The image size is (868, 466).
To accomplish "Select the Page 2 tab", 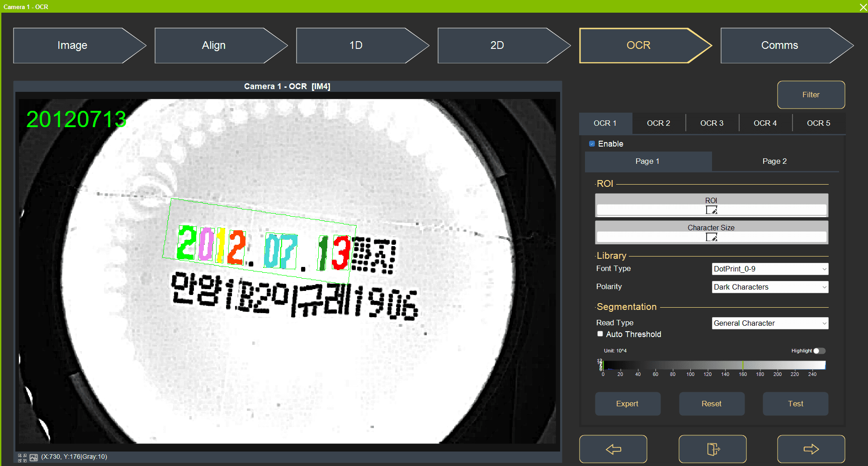I will (x=775, y=161).
